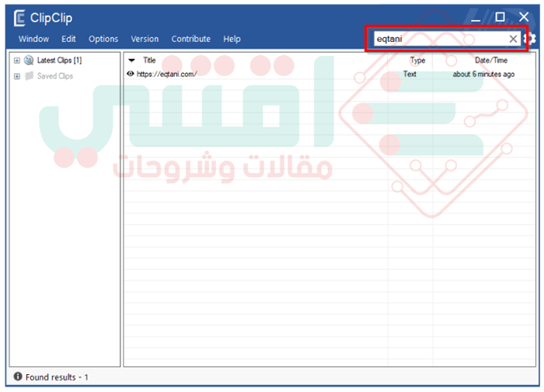Viewport: 544px width, 392px height.
Task: Click the sort arrow beside Title
Action: 131,61
